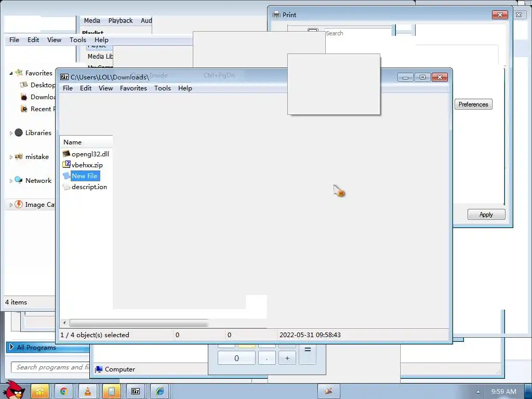
Task: Click the Favorites star icon in Explorer
Action: [x=19, y=72]
